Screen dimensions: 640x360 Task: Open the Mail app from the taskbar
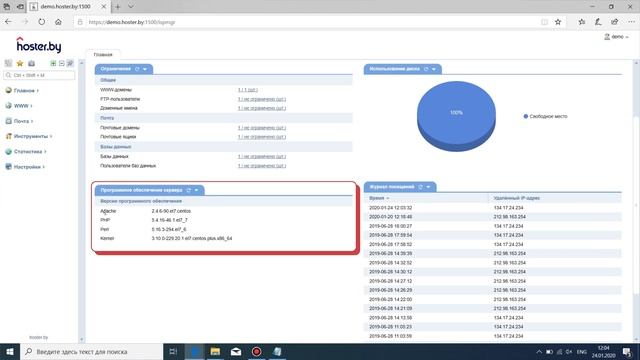coord(236,351)
